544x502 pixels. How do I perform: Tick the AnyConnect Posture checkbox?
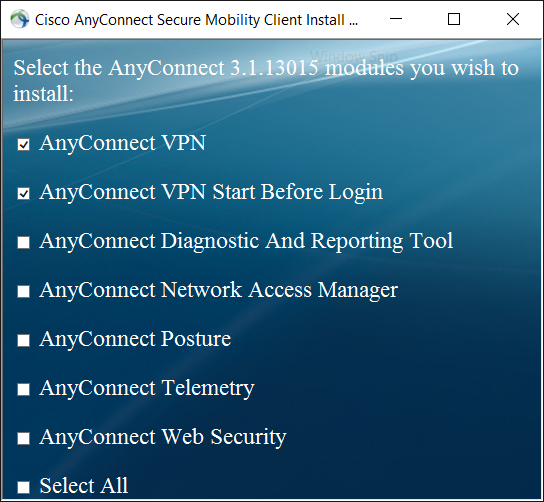point(24,340)
